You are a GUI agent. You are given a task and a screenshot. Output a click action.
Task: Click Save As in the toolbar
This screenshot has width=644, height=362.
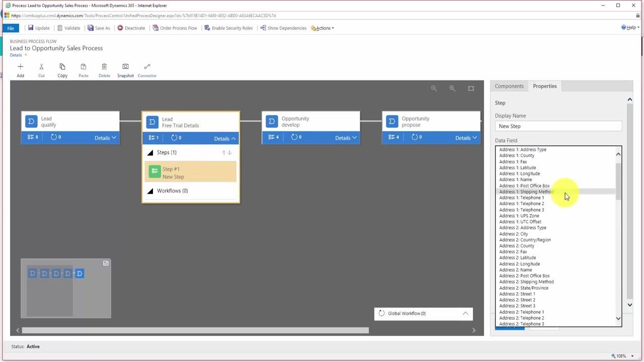[99, 28]
